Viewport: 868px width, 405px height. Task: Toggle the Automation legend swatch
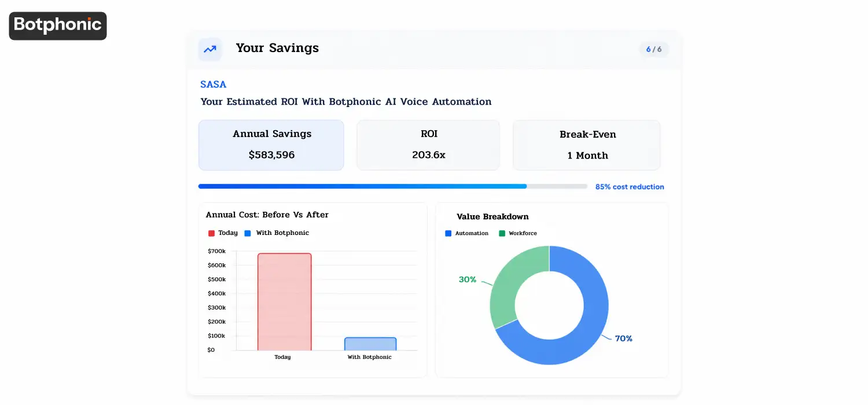pyautogui.click(x=448, y=233)
